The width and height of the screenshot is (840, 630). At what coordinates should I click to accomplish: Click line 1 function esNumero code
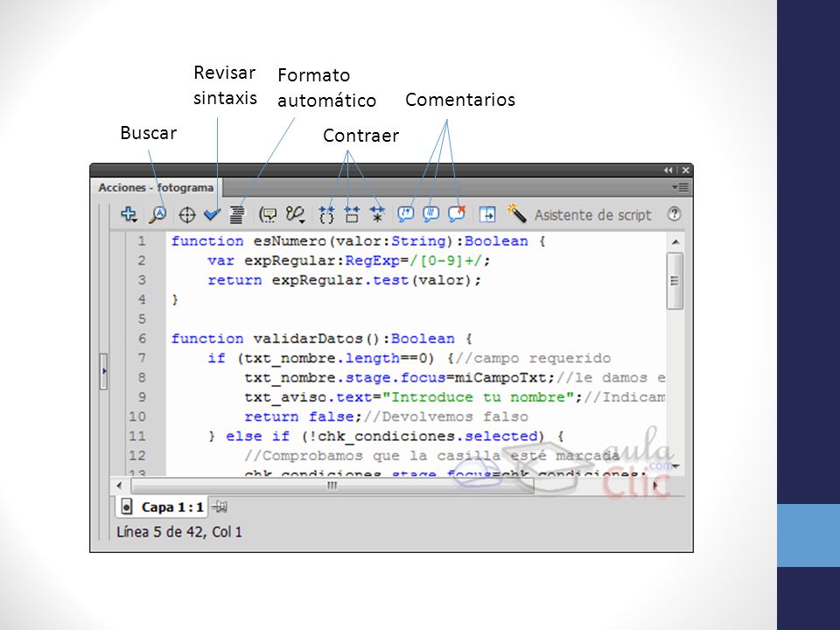pyautogui.click(x=358, y=241)
